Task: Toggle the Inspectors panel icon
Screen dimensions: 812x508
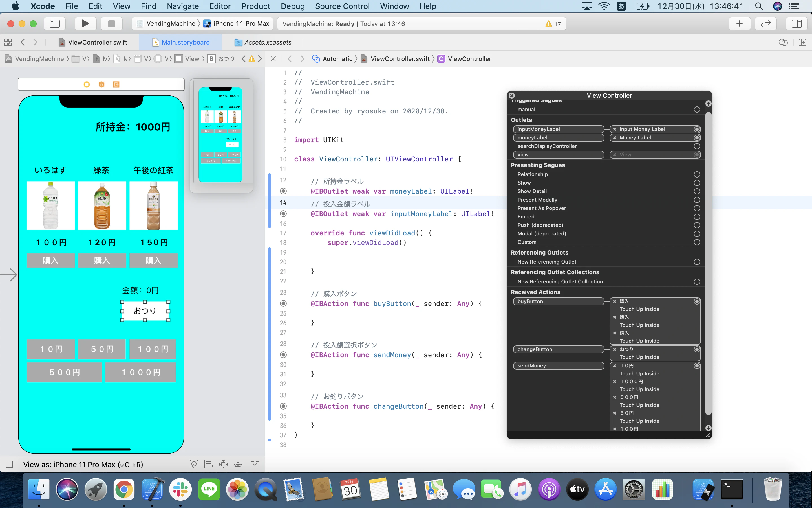Action: coord(796,23)
